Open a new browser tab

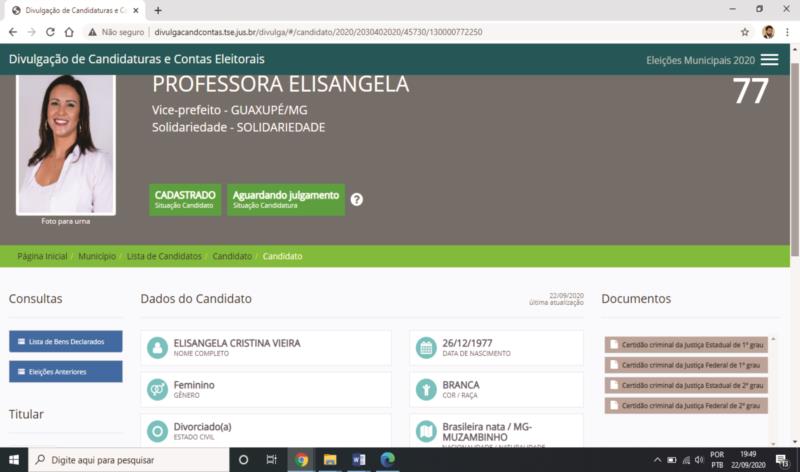(158, 10)
